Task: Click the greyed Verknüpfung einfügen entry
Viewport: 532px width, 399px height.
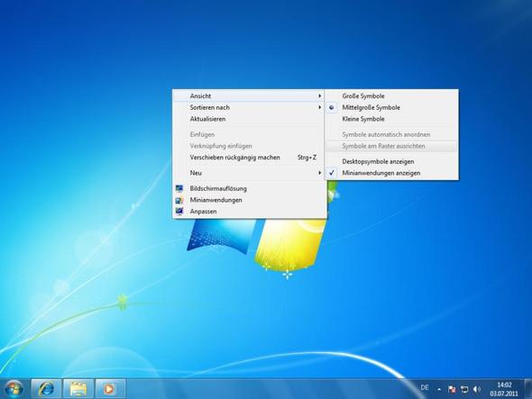Action: click(249, 146)
